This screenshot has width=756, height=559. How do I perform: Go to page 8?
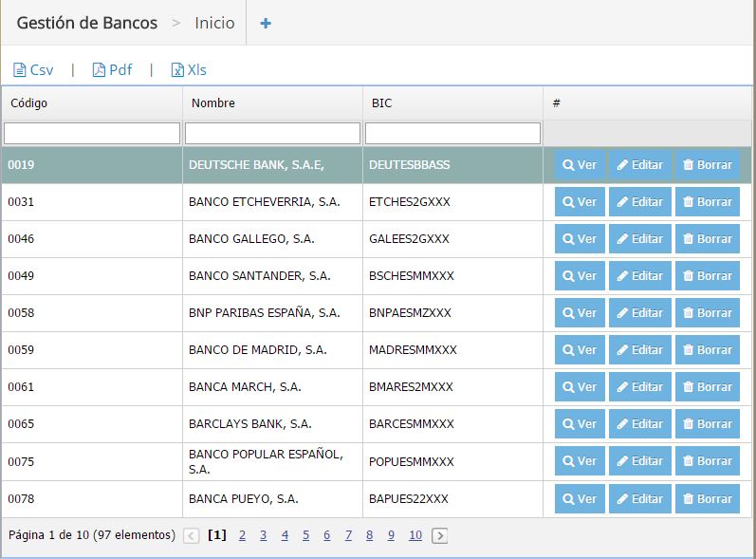[369, 535]
